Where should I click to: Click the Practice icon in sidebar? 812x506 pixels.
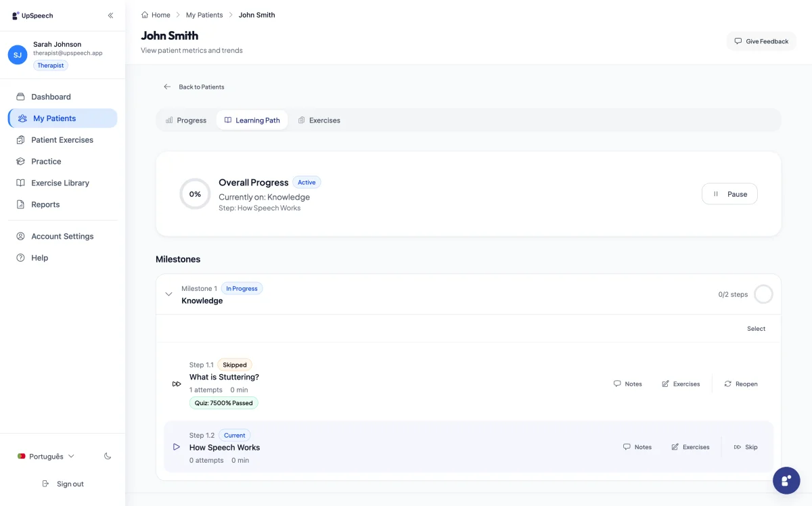tap(21, 161)
